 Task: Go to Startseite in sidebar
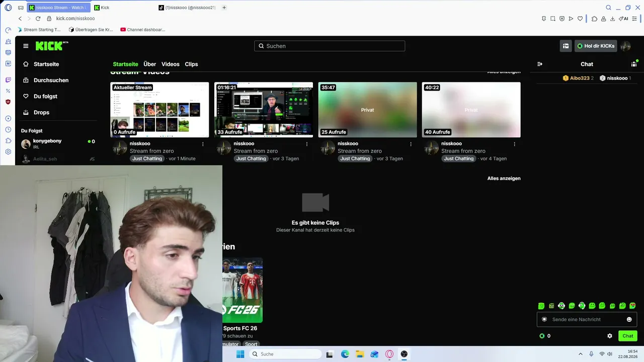(x=46, y=64)
